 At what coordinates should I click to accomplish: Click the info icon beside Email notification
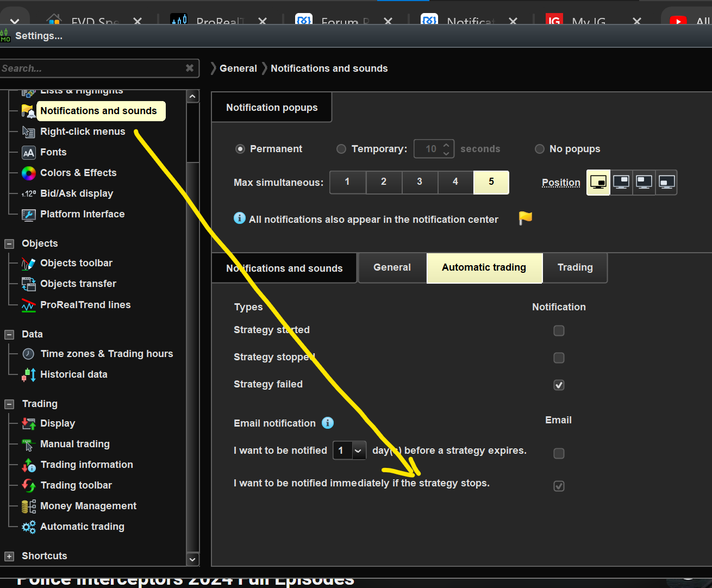click(328, 423)
